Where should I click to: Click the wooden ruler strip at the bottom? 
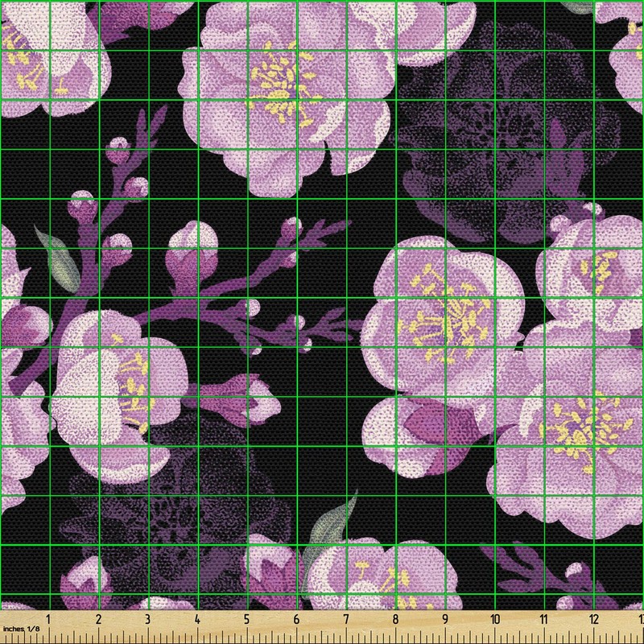[x=322, y=628]
